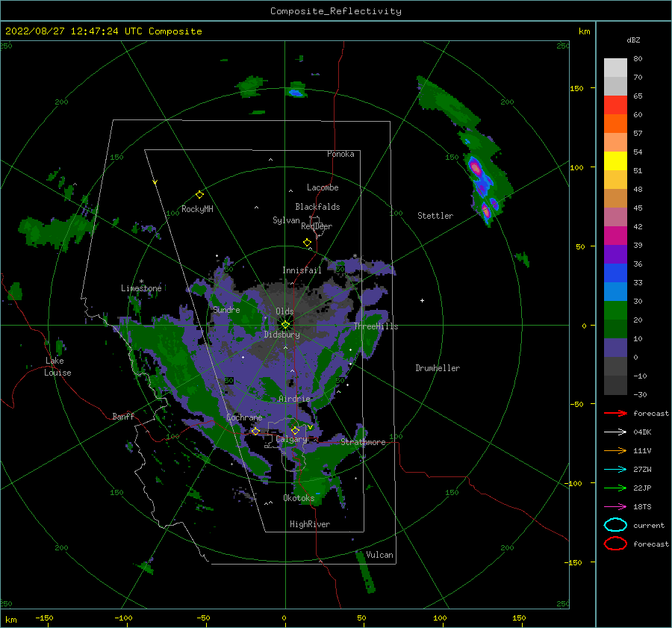Click the Banff town label

[123, 416]
